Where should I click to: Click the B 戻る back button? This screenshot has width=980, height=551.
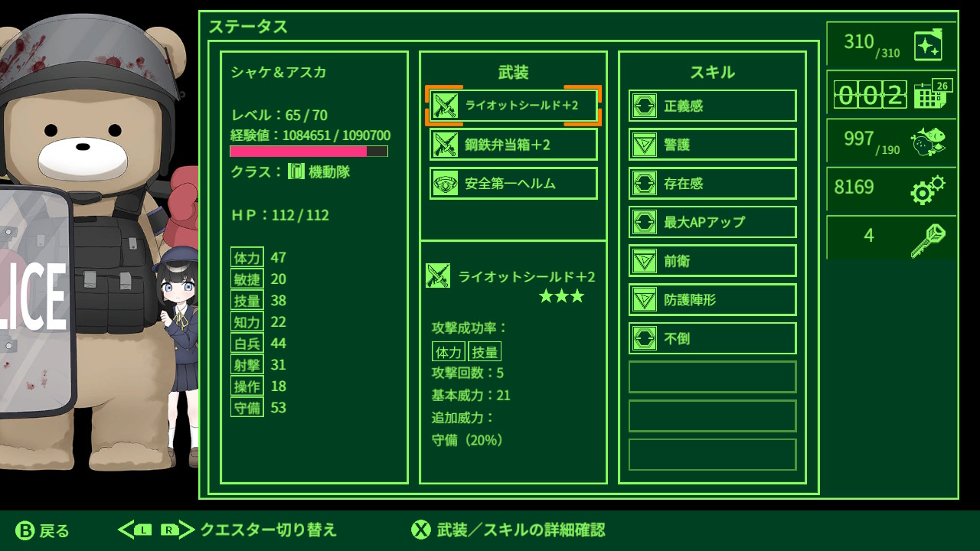43,530
